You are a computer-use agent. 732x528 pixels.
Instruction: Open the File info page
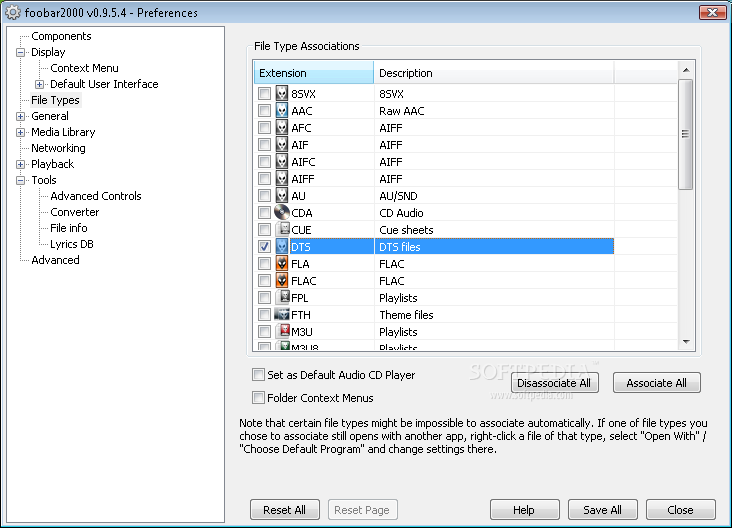[x=69, y=228]
